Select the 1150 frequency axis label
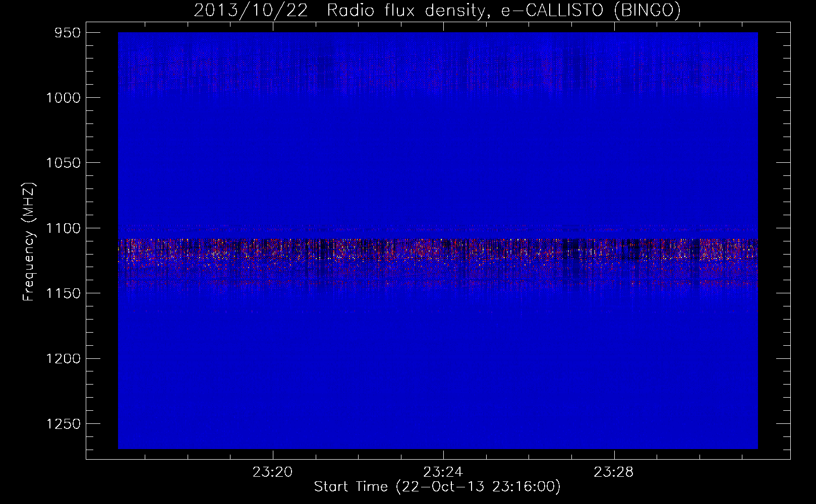This screenshot has width=816, height=504. [63, 293]
